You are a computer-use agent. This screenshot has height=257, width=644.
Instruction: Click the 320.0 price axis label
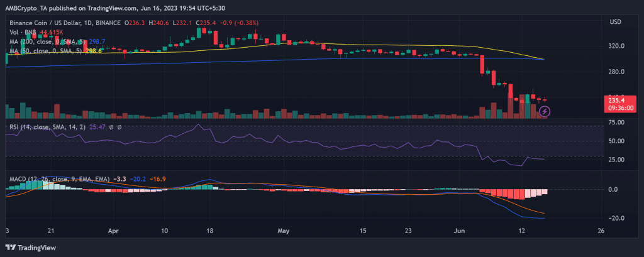[618, 46]
